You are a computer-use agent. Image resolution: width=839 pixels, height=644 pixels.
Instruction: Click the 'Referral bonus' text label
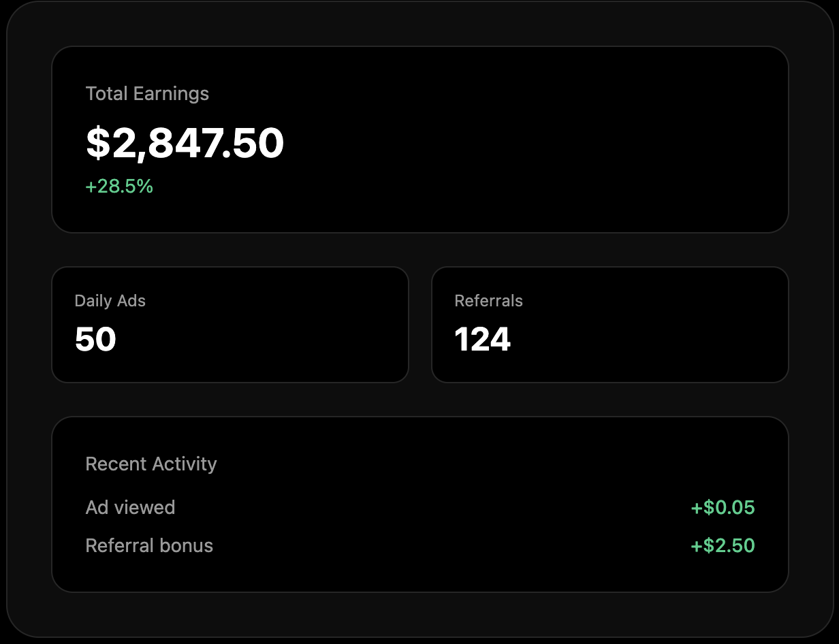[149, 546]
